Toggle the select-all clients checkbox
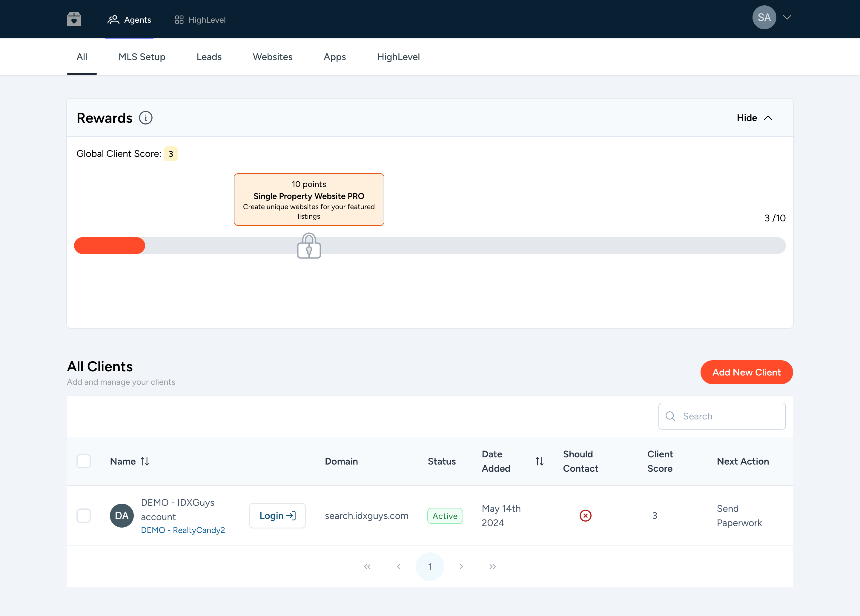Image resolution: width=860 pixels, height=616 pixels. [83, 461]
